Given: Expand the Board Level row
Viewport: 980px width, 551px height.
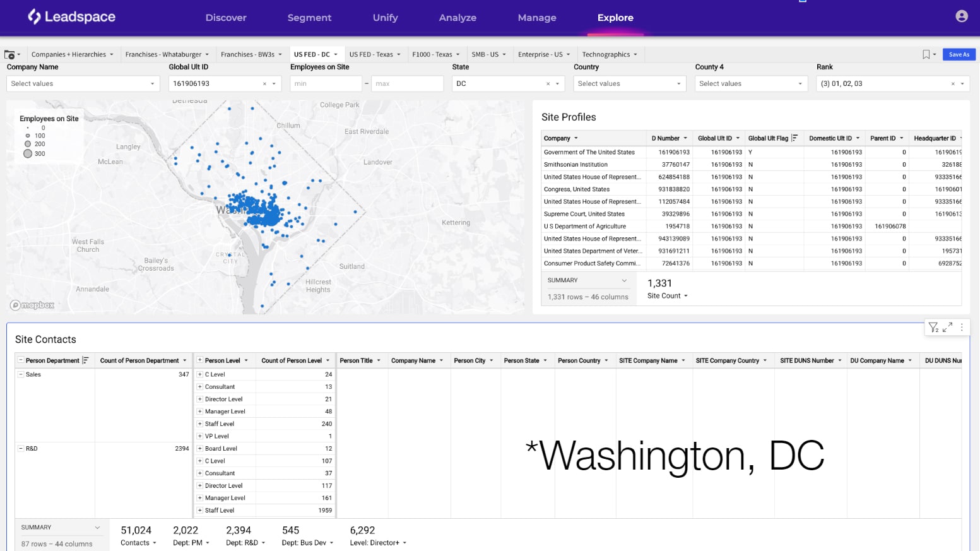Looking at the screenshot, I should click(199, 449).
